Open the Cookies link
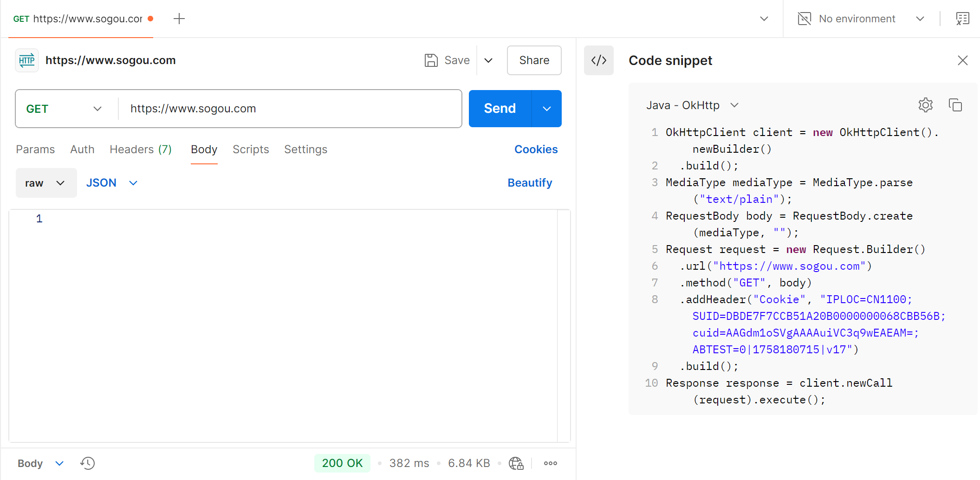 [x=536, y=149]
